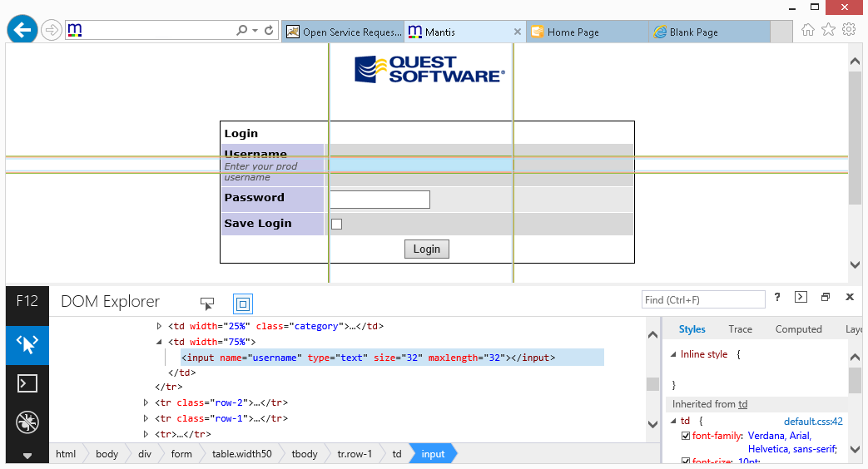The image size is (868, 469).
Task: Click the Quest Software logo
Action: 429,69
